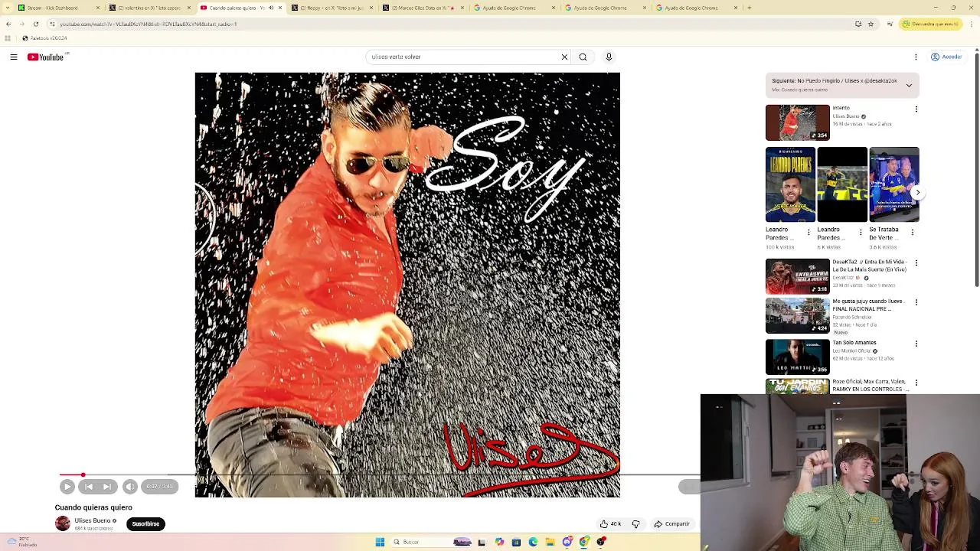Switch to the 'Marcos Giles Data en X' tab

pos(423,8)
